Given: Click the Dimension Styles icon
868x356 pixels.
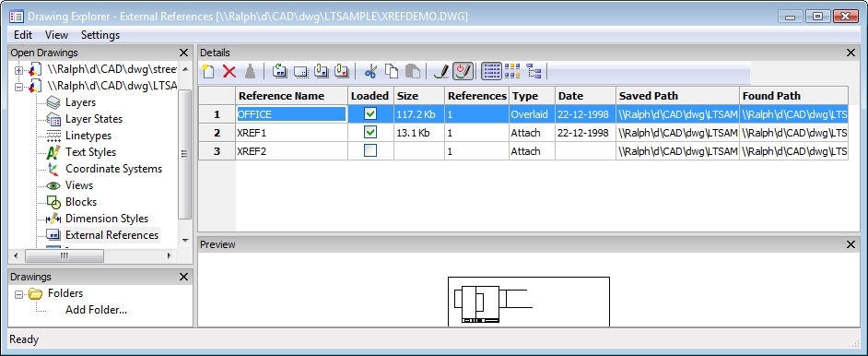Looking at the screenshot, I should [x=53, y=219].
